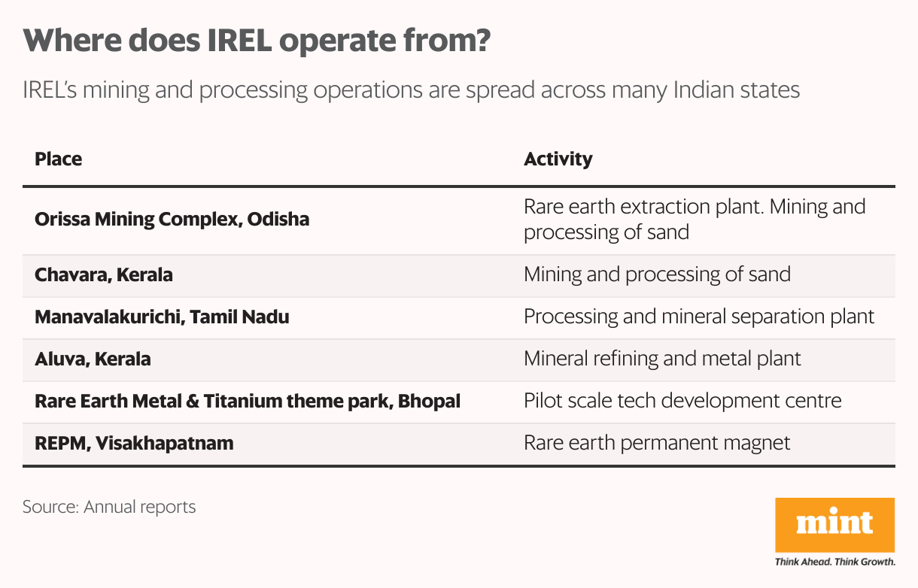The image size is (918, 588).
Task: Select the subtitle about IREL's mining operations
Action: point(412,90)
